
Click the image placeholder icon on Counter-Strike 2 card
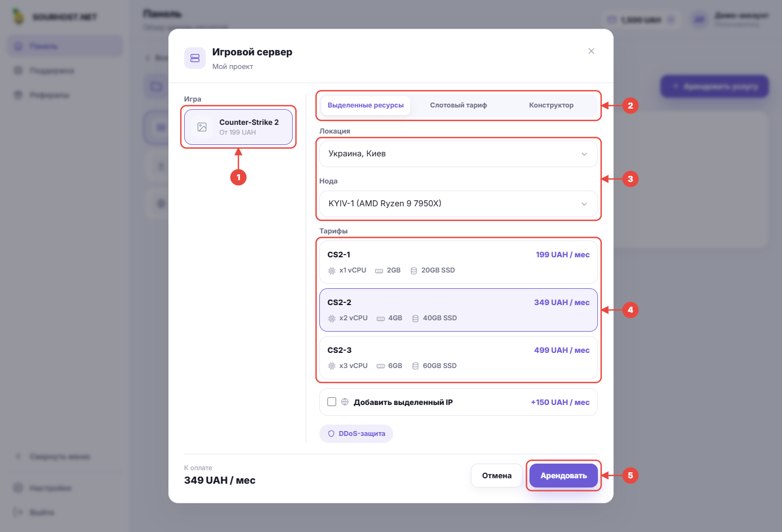(202, 127)
